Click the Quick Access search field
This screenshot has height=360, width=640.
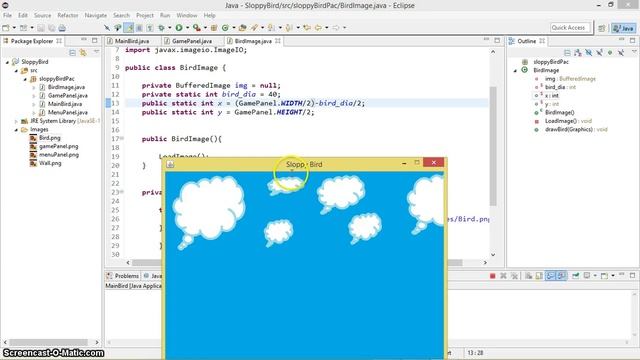[x=570, y=28]
